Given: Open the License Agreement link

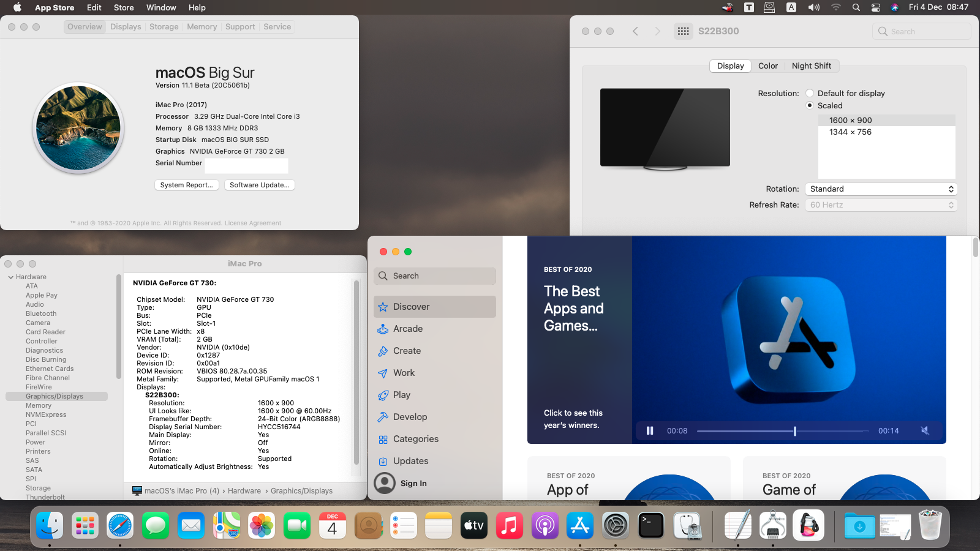Looking at the screenshot, I should pos(253,223).
